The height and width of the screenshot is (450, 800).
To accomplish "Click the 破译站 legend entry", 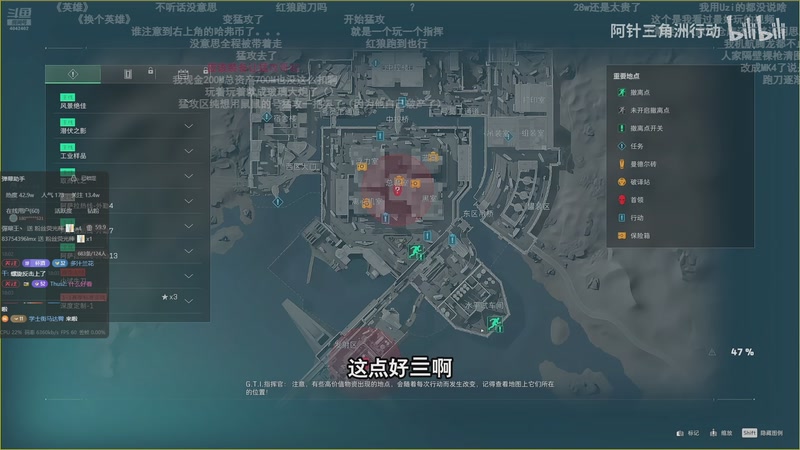I will click(634, 182).
